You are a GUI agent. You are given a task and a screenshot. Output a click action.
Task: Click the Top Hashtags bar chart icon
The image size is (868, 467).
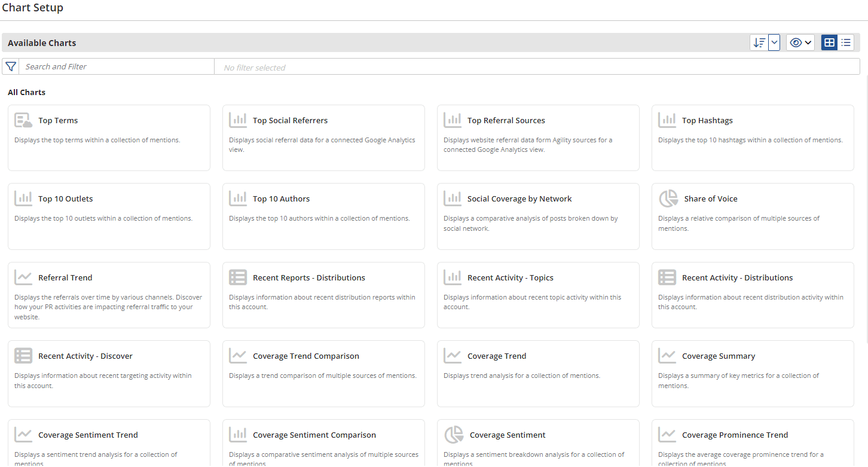667,120
